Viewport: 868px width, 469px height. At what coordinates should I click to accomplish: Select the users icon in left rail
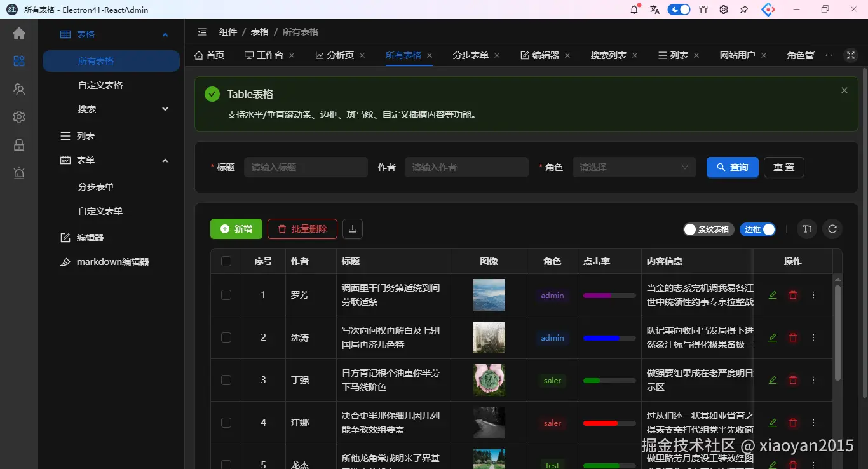click(19, 90)
